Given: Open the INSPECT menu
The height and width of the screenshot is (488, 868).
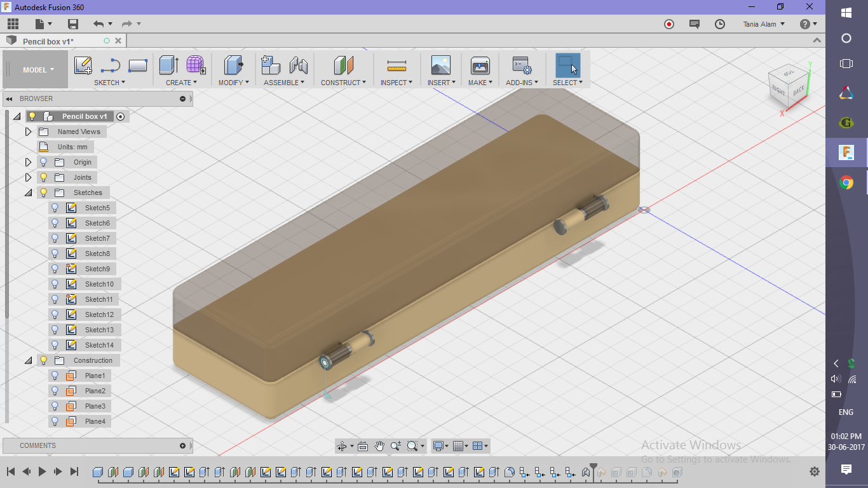Looking at the screenshot, I should [x=397, y=83].
